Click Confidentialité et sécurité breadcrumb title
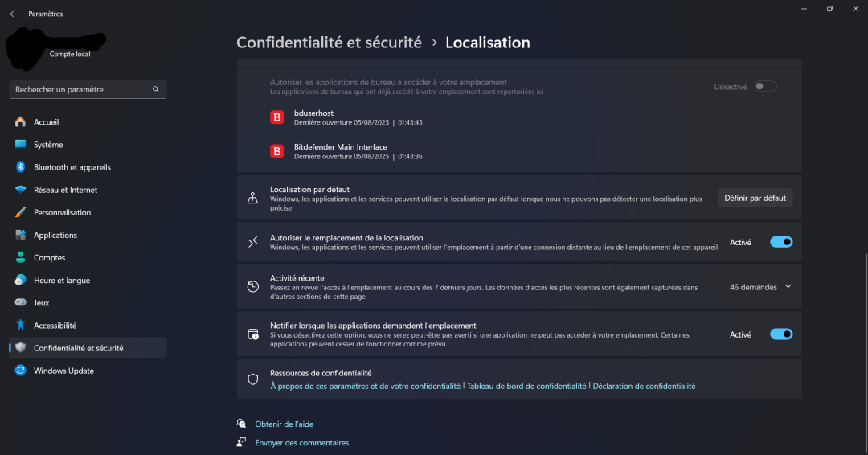The height and width of the screenshot is (455, 868). pyautogui.click(x=329, y=43)
